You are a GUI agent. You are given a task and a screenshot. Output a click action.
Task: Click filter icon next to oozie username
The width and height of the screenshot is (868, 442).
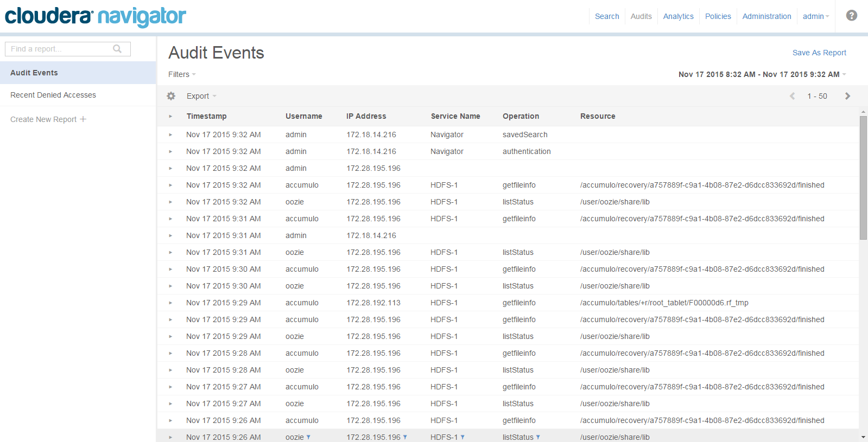pos(308,437)
